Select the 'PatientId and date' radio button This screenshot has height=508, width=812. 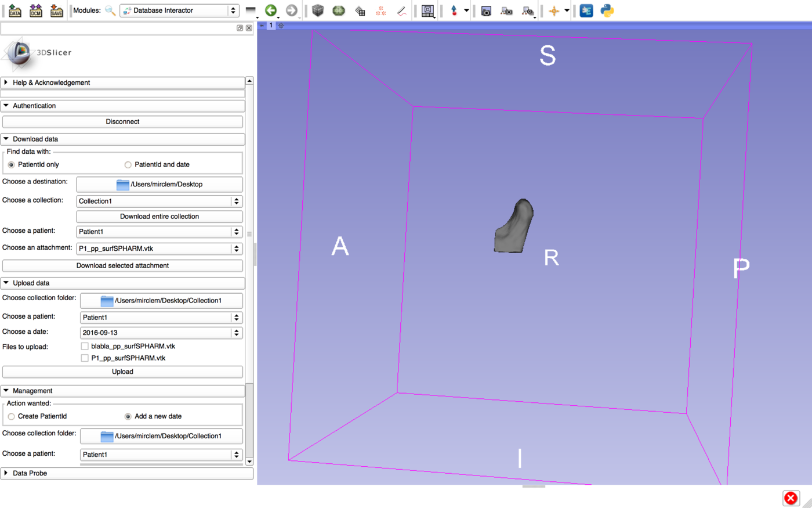[128, 165]
